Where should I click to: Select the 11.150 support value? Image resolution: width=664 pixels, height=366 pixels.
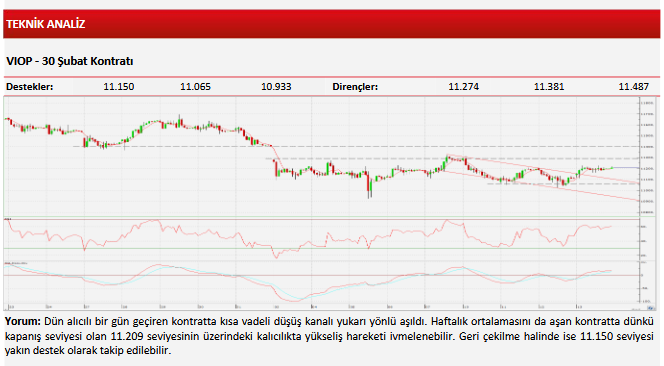(119, 87)
